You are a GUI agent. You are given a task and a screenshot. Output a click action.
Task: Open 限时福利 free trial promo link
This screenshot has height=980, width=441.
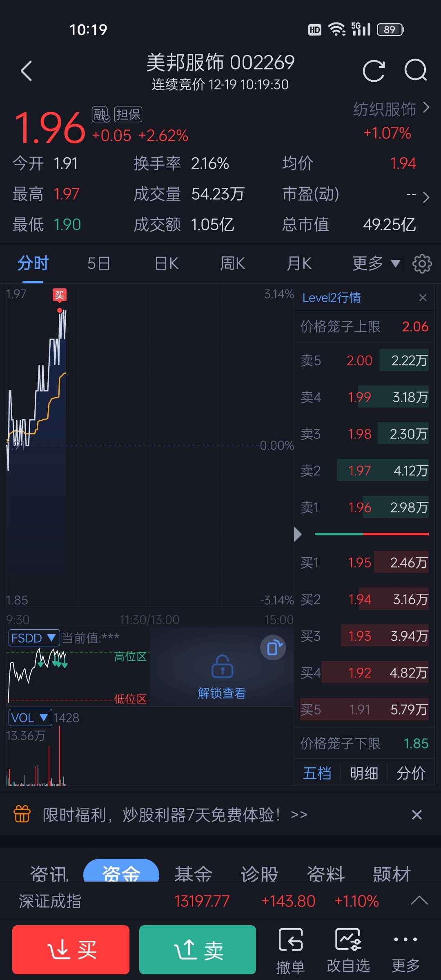point(176,815)
